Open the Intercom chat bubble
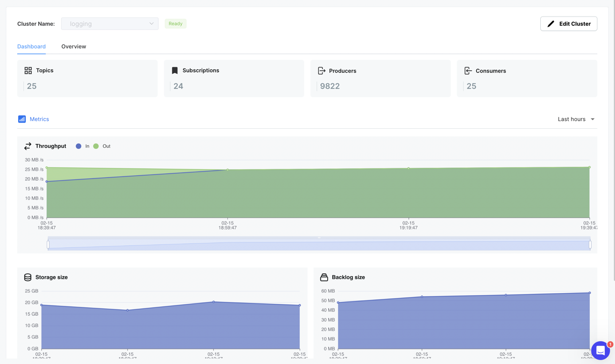The image size is (615, 364). 601,350
